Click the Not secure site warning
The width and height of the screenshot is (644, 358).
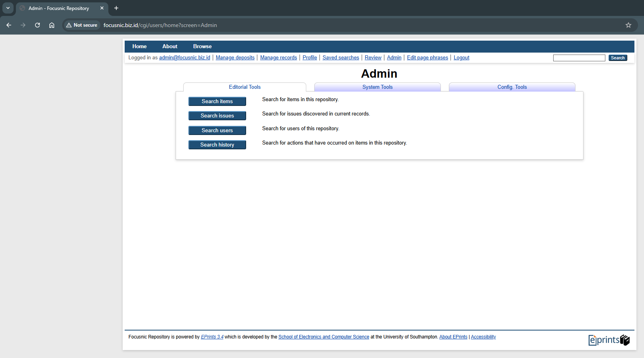(82, 25)
